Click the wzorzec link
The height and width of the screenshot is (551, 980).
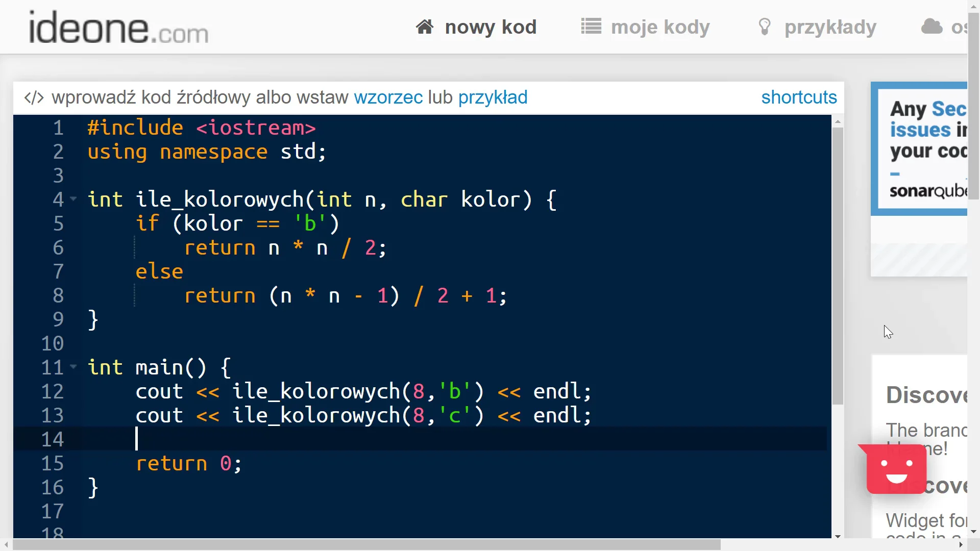388,97
